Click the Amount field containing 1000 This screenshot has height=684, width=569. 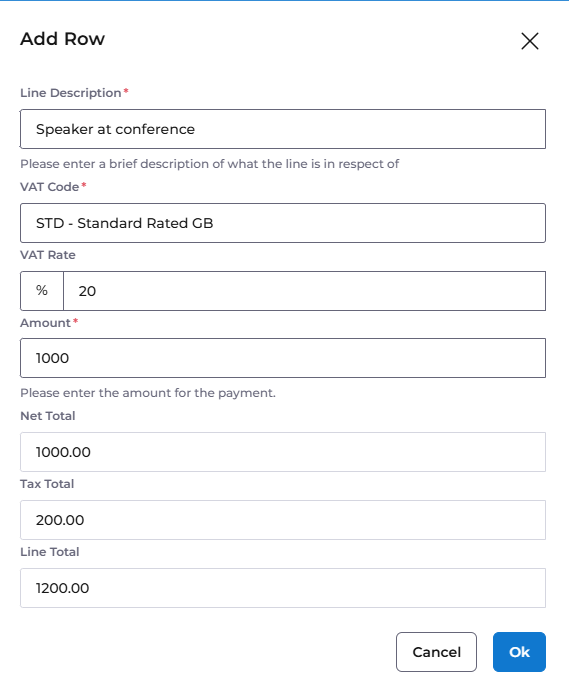point(283,358)
